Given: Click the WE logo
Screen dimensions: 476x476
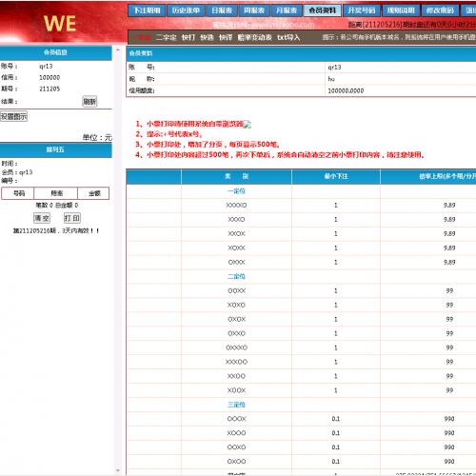Looking at the screenshot, I should pos(60,24).
